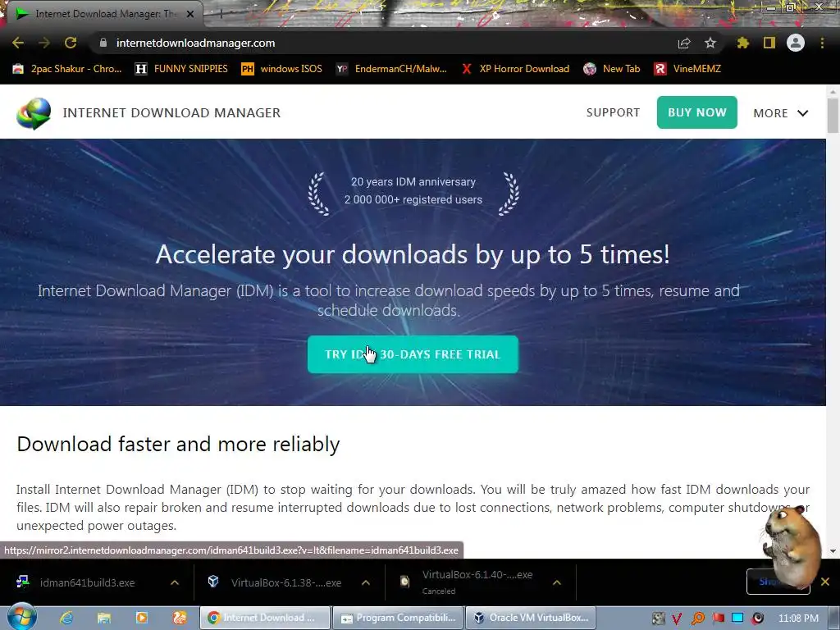Open the XP Horror Download bookmark
This screenshot has width=840, height=630.
point(516,69)
